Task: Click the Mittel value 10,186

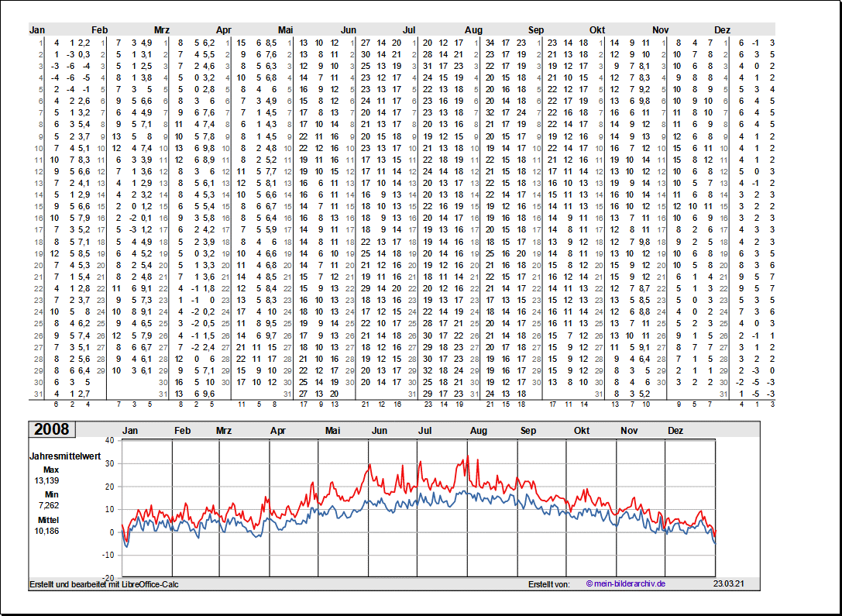Action: (x=46, y=531)
